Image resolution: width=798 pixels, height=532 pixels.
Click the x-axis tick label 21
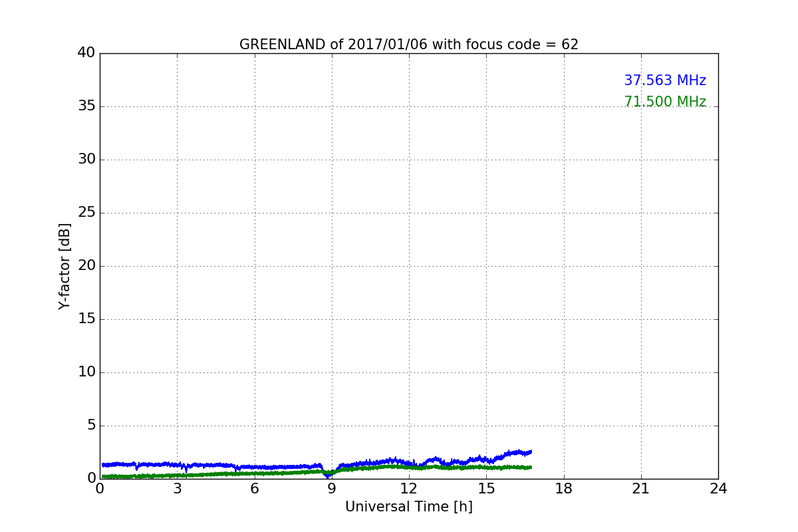641,489
